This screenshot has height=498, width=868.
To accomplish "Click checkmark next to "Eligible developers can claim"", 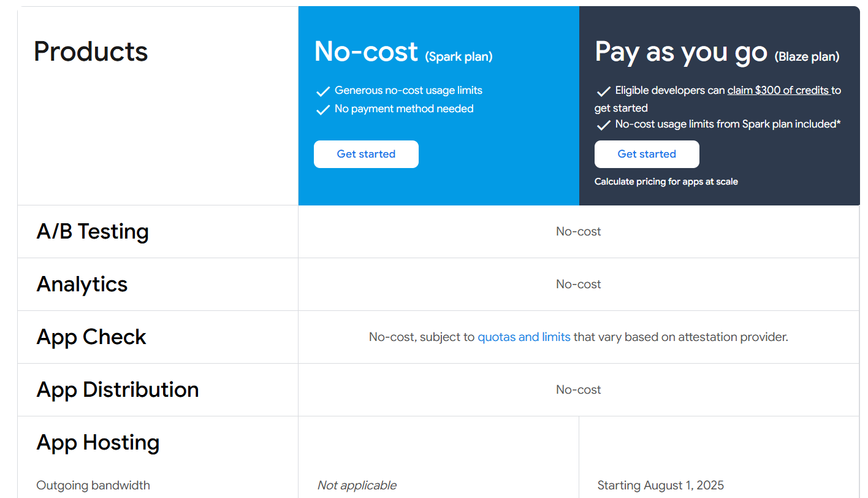I will point(603,90).
